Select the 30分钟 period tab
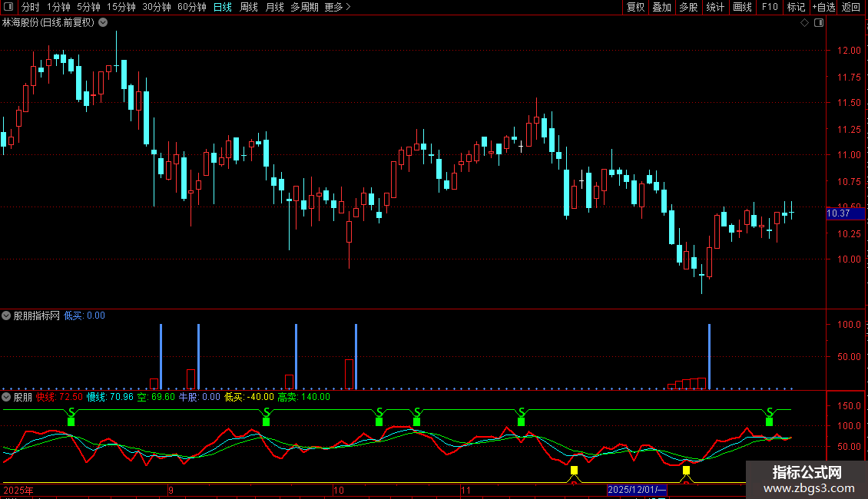Viewport: 868px width, 499px height. 157,7
